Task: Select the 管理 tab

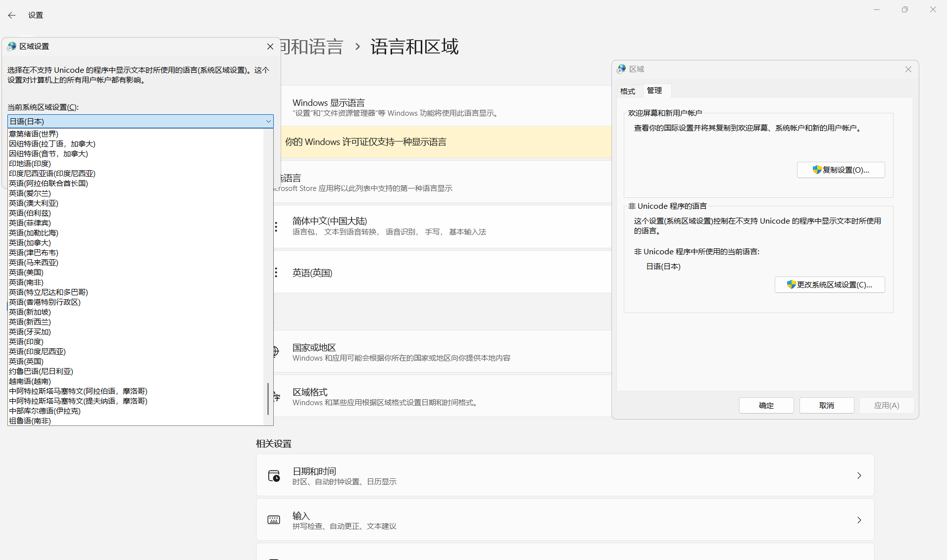Action: coord(654,91)
